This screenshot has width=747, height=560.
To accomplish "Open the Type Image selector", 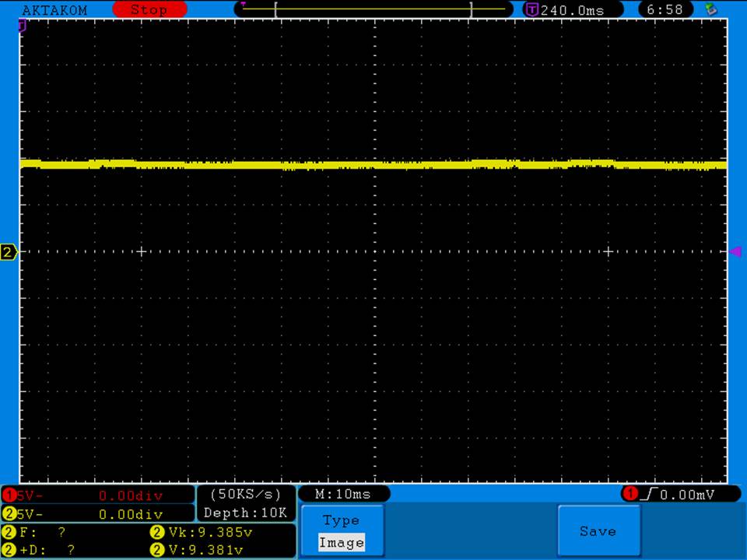I will click(x=342, y=532).
